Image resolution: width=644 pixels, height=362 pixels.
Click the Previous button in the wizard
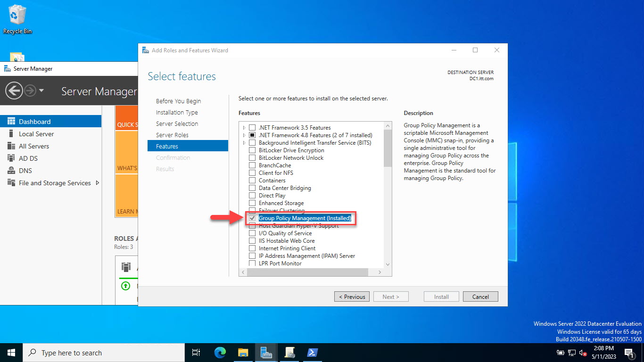352,296
